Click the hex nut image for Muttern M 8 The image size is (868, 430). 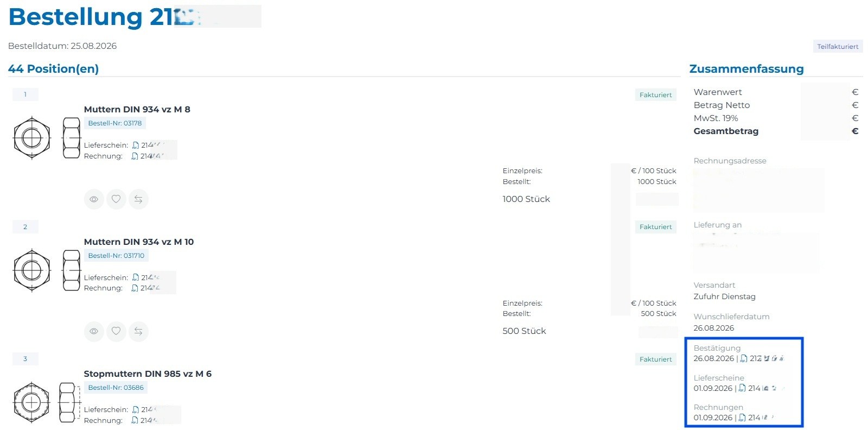tap(47, 138)
